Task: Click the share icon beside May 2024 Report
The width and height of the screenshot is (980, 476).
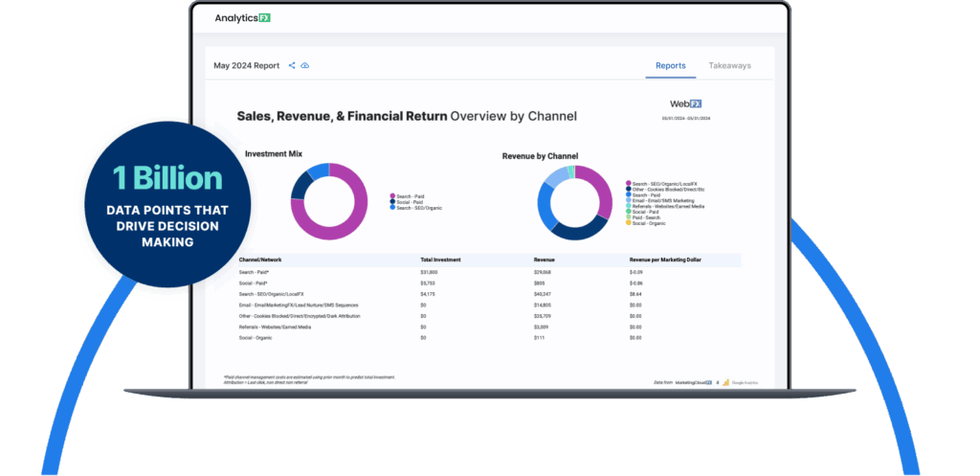Action: click(292, 66)
